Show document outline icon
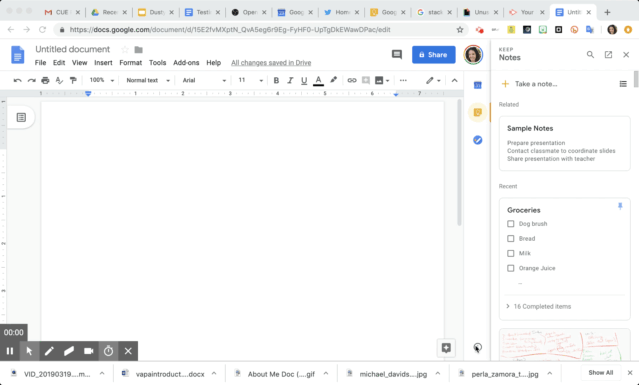Image resolution: width=639 pixels, height=385 pixels. (x=21, y=118)
